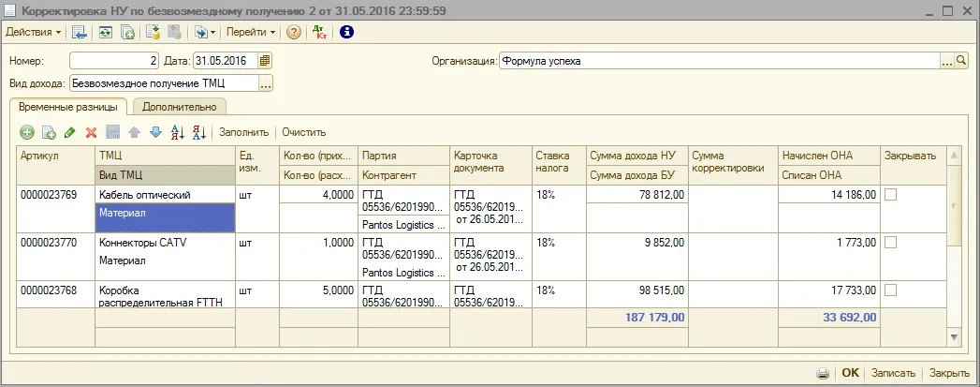Click the quantity cell 4,0000
This screenshot has width=980, height=387.
[318, 195]
